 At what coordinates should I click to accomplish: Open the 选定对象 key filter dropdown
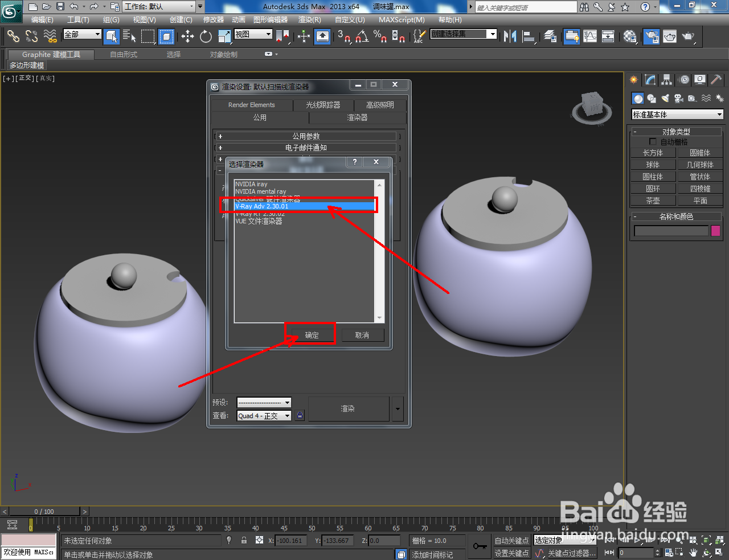[564, 540]
